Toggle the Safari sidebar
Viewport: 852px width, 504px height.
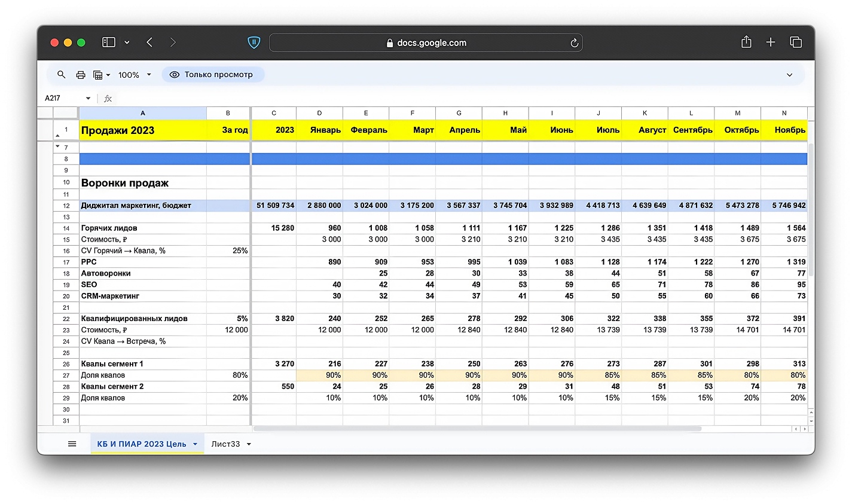(109, 42)
